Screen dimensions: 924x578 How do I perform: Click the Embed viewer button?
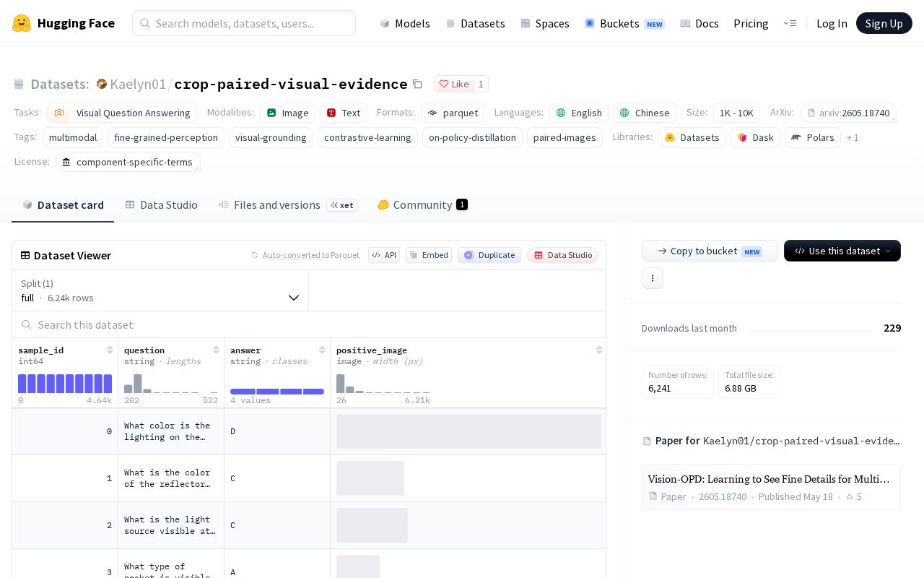429,255
